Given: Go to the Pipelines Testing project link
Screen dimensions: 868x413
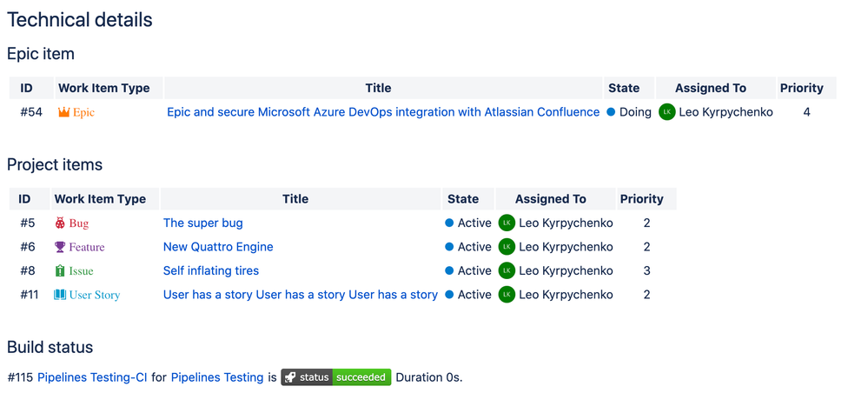Looking at the screenshot, I should (x=217, y=377).
